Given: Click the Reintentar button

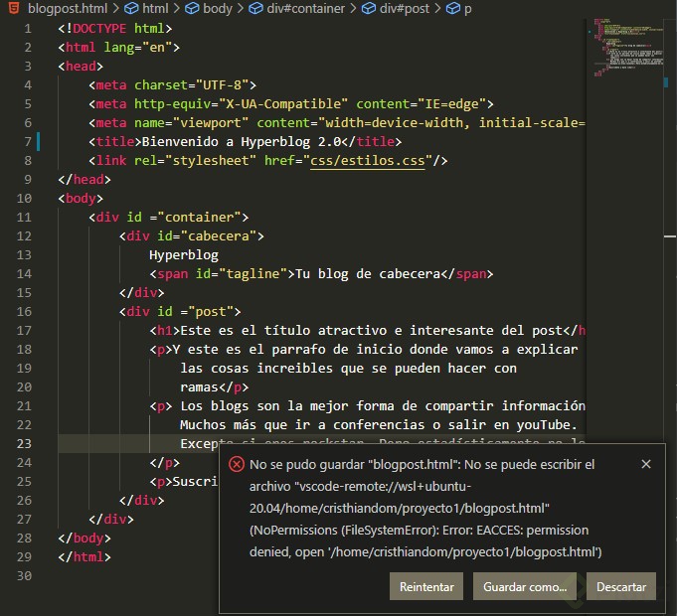Looking at the screenshot, I should 426,586.
